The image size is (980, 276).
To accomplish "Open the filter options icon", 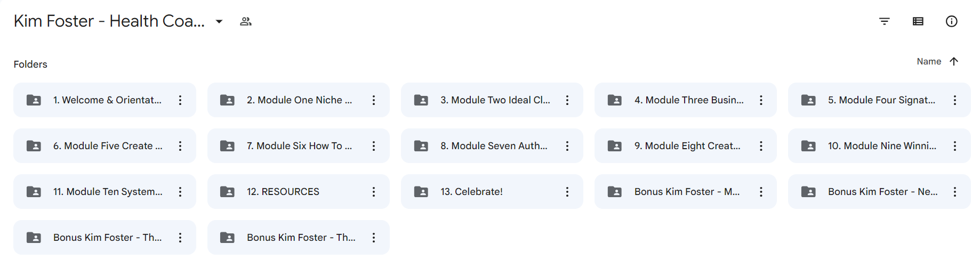I will pos(884,21).
